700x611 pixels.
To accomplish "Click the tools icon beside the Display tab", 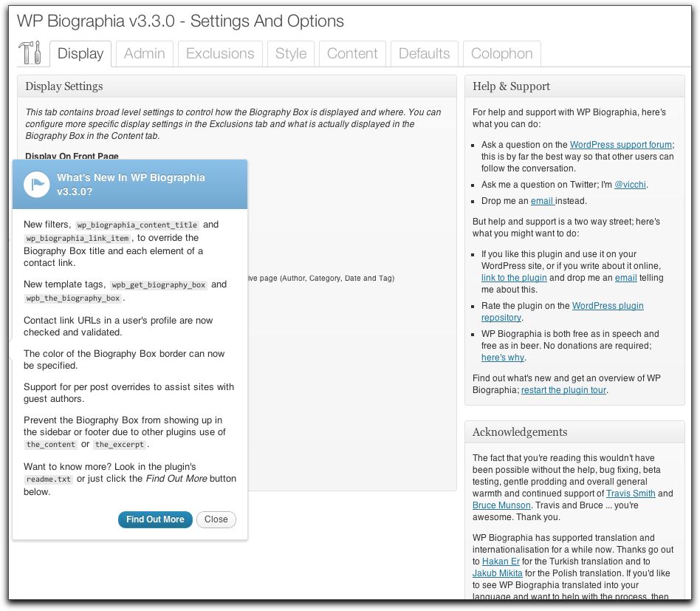I will coord(30,53).
